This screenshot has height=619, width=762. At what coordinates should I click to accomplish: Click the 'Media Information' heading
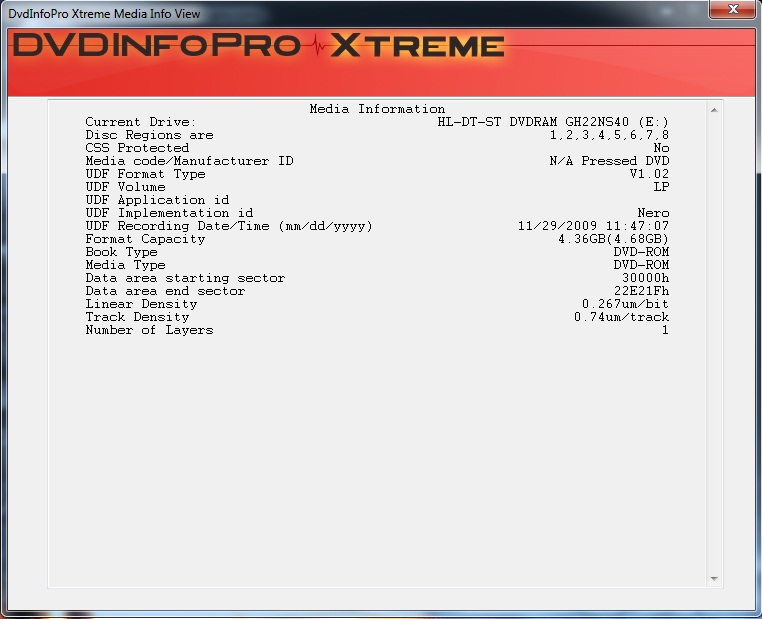click(377, 109)
